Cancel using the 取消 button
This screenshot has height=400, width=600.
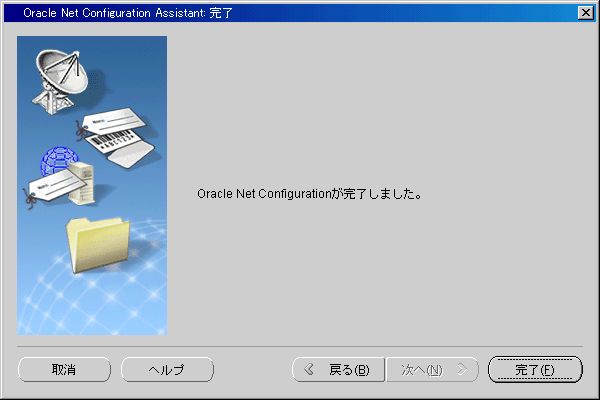pos(64,369)
